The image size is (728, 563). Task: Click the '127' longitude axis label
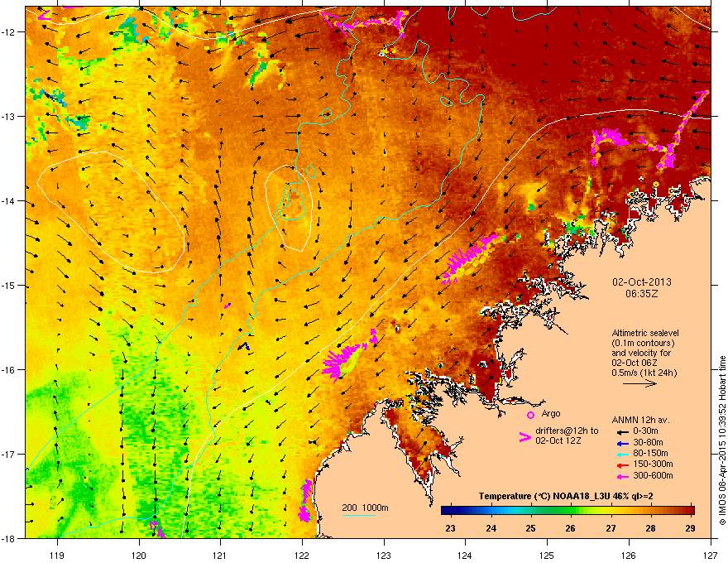[711, 555]
